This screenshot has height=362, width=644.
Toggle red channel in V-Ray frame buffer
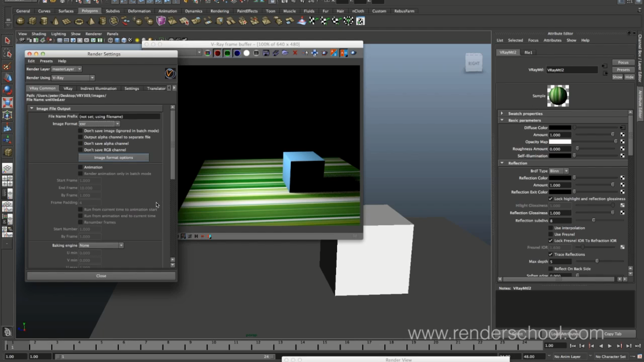pyautogui.click(x=217, y=53)
